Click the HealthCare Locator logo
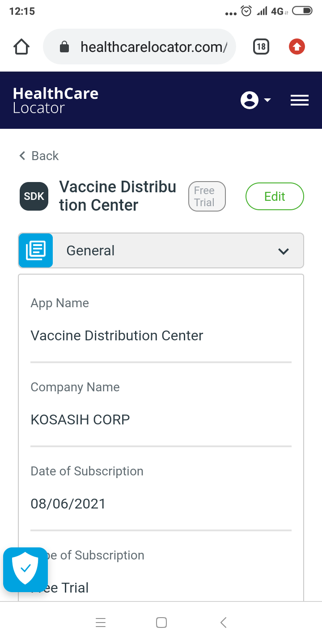Viewport: 322px width, 644px height. pos(55,100)
